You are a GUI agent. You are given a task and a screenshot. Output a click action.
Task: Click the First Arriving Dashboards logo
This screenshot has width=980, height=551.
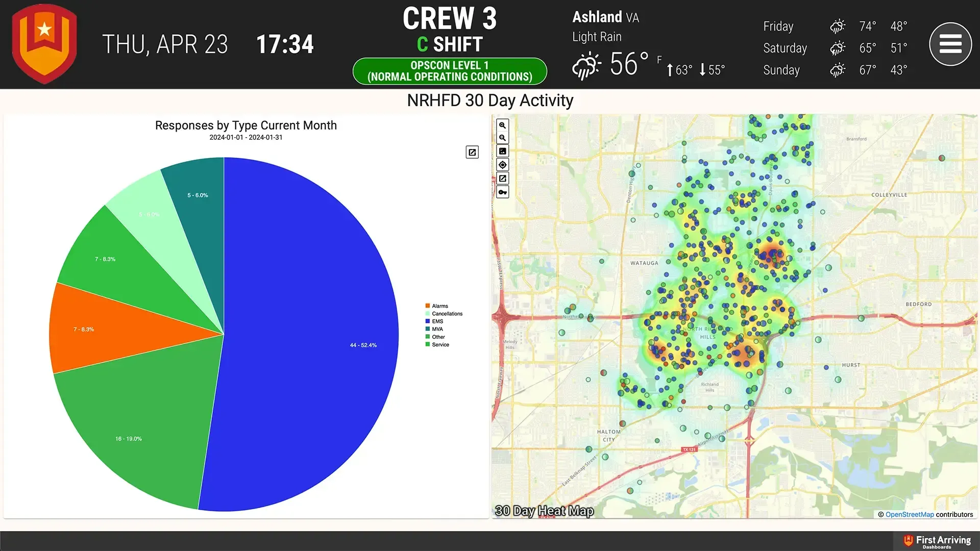click(937, 541)
